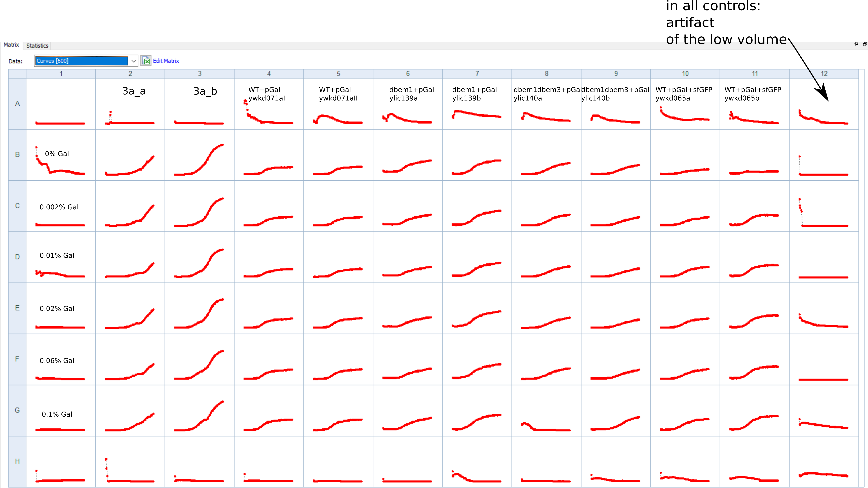The width and height of the screenshot is (868, 488).
Task: Open well G1 labeled 0.1% Gal
Action: tap(61, 411)
